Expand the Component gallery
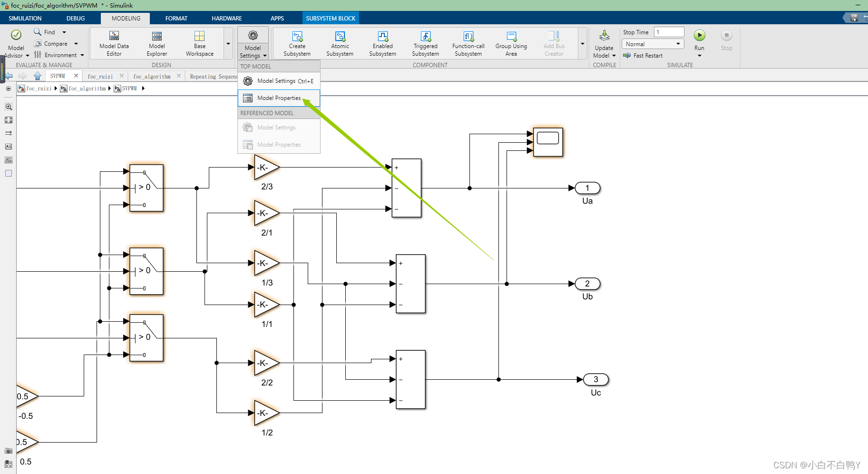The image size is (868, 474). (x=583, y=43)
